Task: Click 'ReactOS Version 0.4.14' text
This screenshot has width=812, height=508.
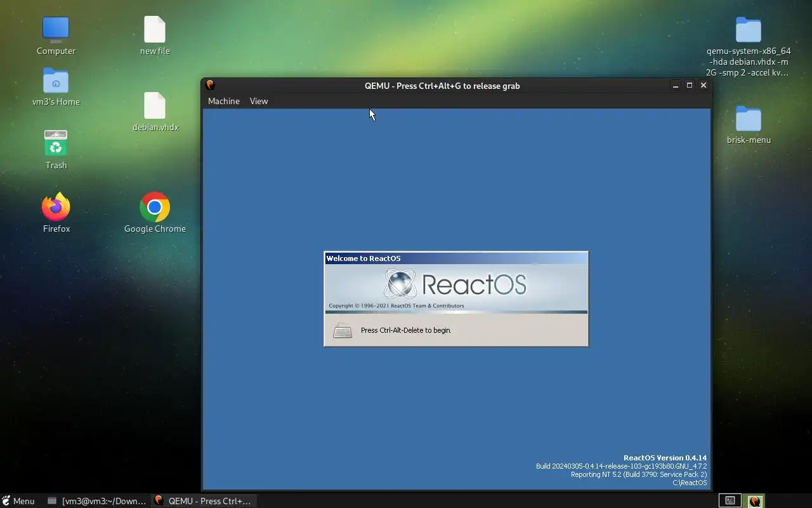Action: click(x=665, y=458)
